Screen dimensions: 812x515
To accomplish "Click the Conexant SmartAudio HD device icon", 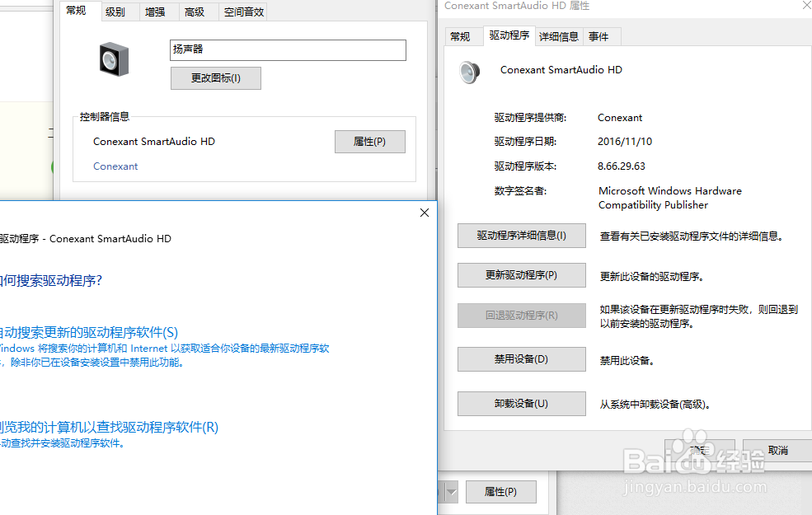I will 469,72.
